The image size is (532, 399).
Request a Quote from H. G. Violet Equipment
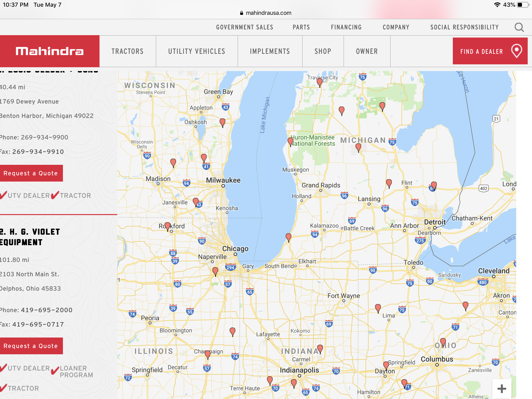[x=31, y=346]
